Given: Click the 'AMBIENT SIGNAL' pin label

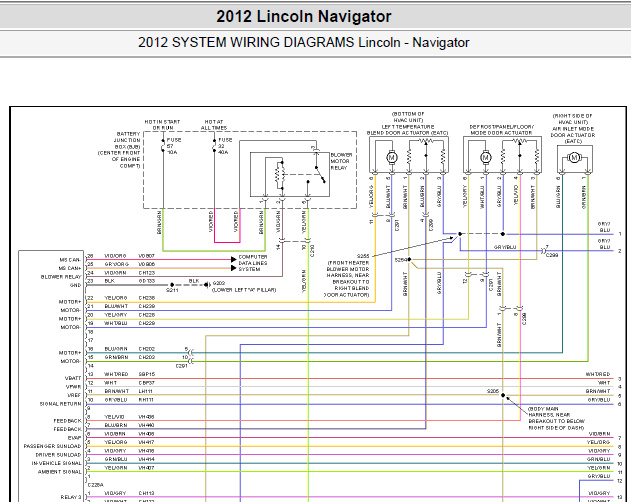Looking at the screenshot, I should [60, 472].
